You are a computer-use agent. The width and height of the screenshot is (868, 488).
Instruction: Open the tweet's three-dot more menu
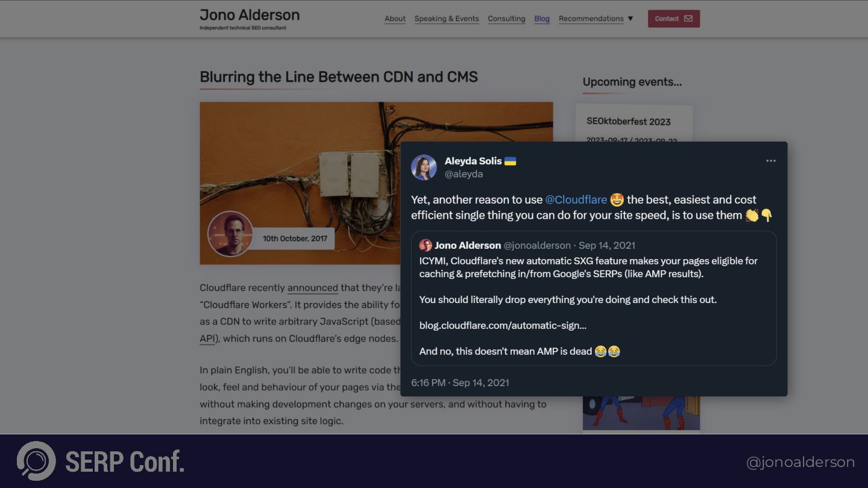tap(771, 161)
